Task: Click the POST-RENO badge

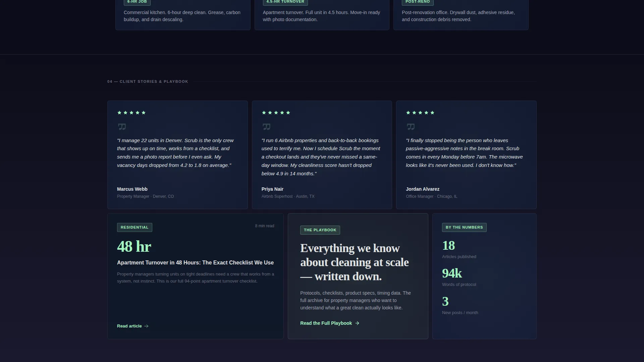Action: click(x=418, y=2)
